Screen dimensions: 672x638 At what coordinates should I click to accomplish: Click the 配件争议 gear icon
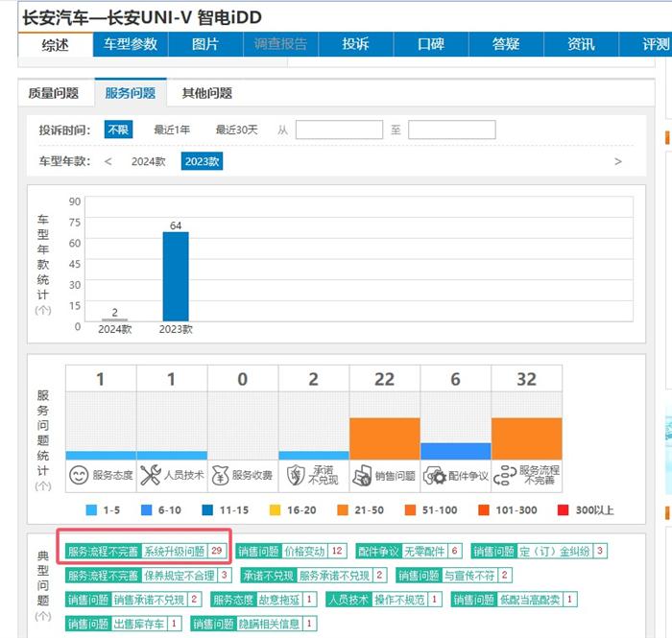click(435, 476)
